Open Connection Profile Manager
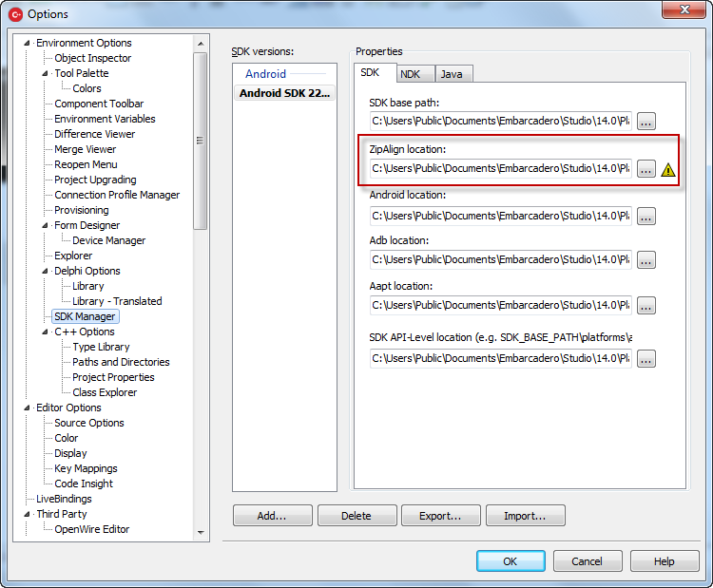713x588 pixels. coord(117,196)
